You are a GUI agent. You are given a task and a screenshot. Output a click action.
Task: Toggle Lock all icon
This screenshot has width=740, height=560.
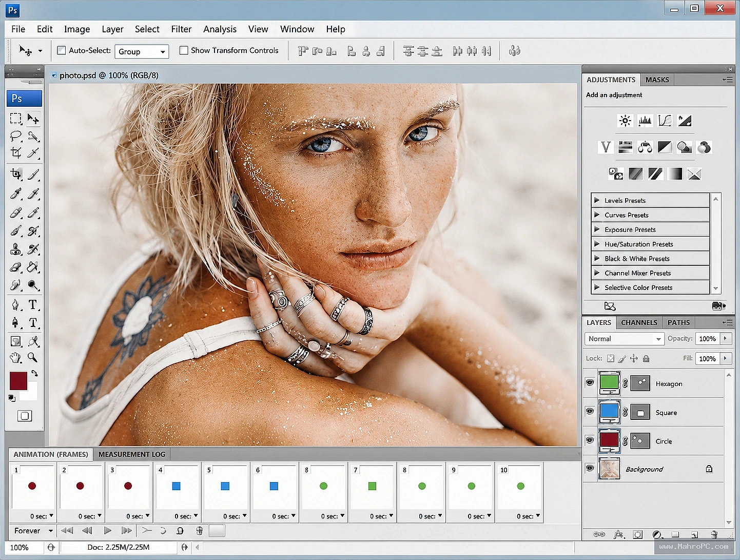click(x=646, y=358)
